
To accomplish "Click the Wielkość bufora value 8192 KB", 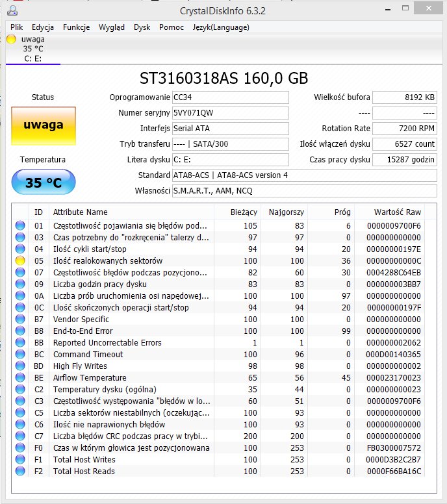I will tap(405, 97).
